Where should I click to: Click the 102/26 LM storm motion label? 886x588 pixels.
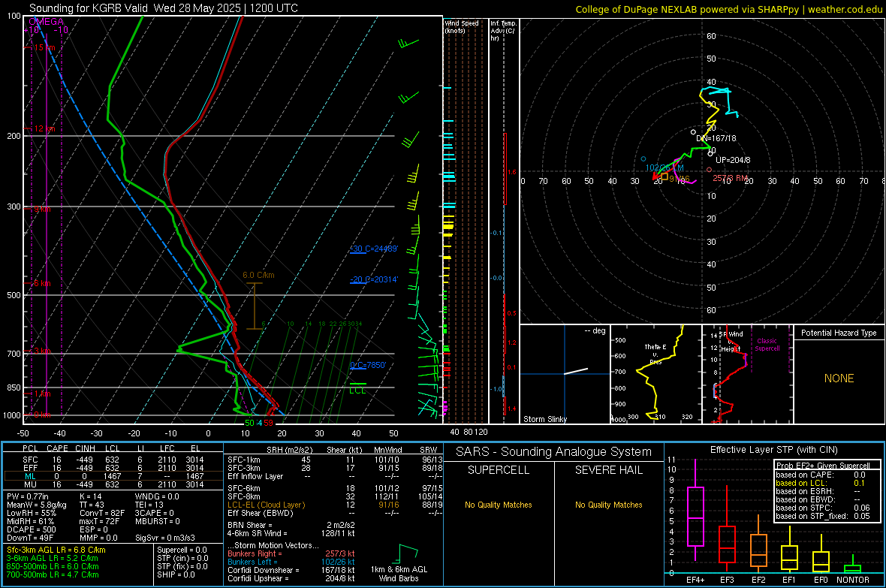tap(664, 168)
